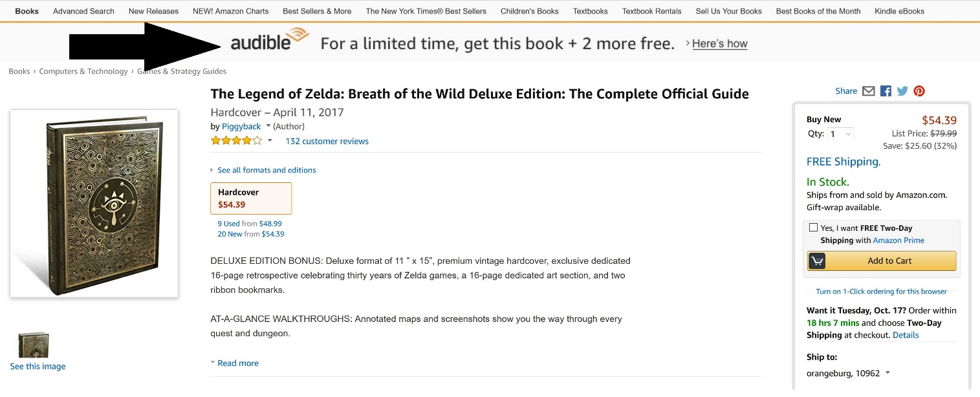The height and width of the screenshot is (397, 980).
Task: Open the 132 customer reviews link
Action: tap(327, 141)
